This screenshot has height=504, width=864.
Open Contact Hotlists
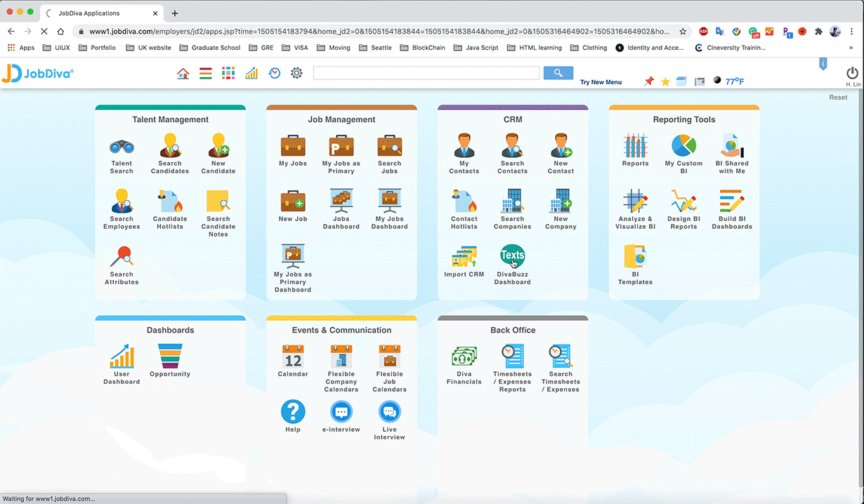[464, 201]
